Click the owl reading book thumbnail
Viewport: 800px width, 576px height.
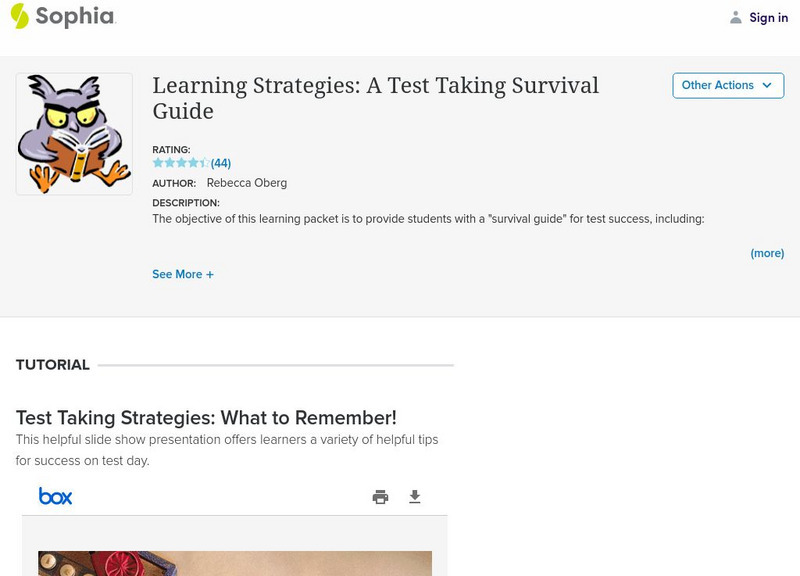click(x=74, y=134)
